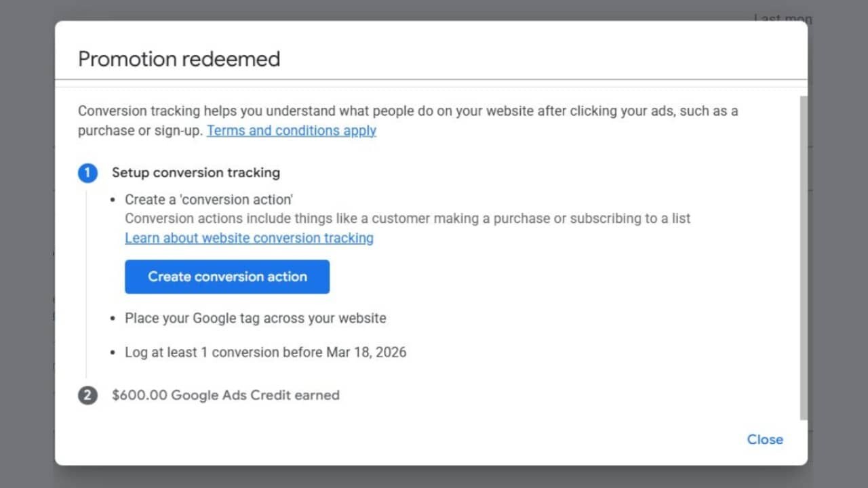Close the Promotion redeemed dialog
This screenshot has width=868, height=488.
click(764, 439)
